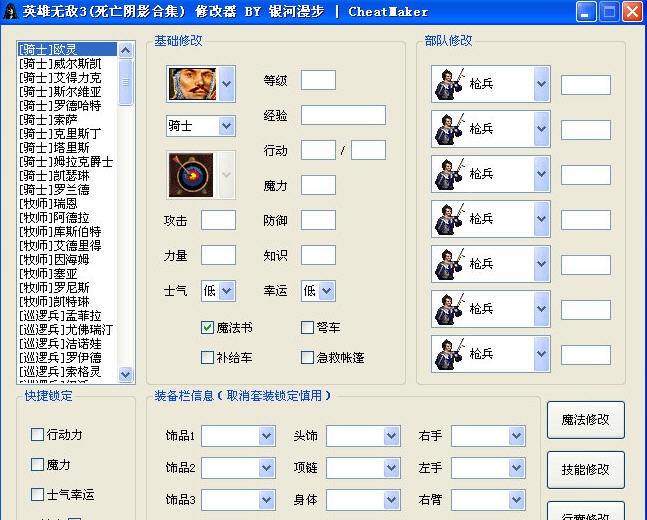Click the 知识 input field
This screenshot has width=647, height=520.
[x=318, y=255]
